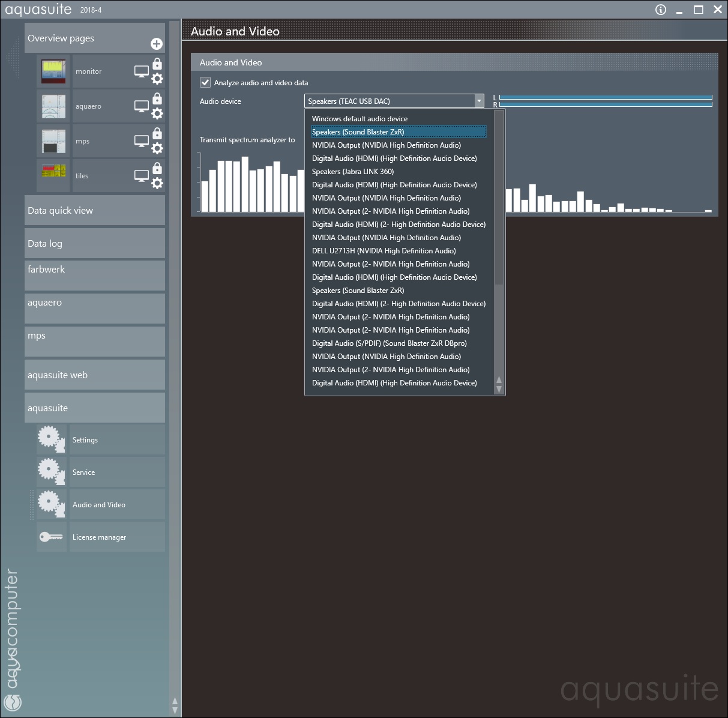
Task: Click the audio device list scrollbar thumb
Action: click(499, 198)
